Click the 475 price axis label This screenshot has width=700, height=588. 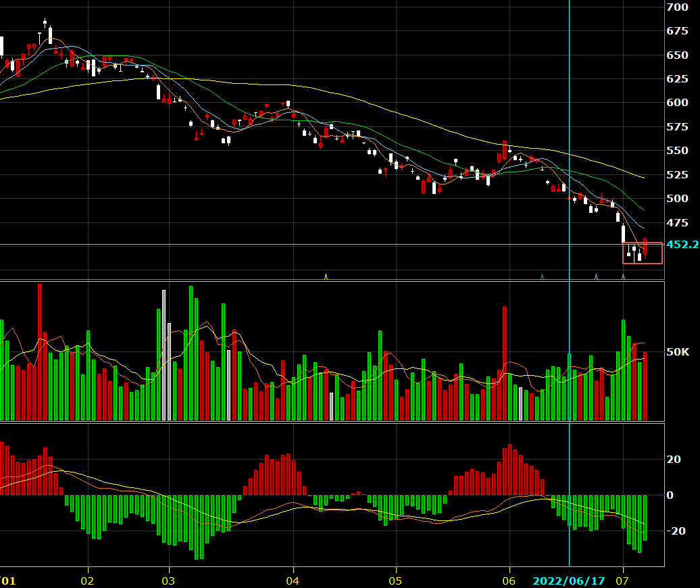[x=677, y=222]
